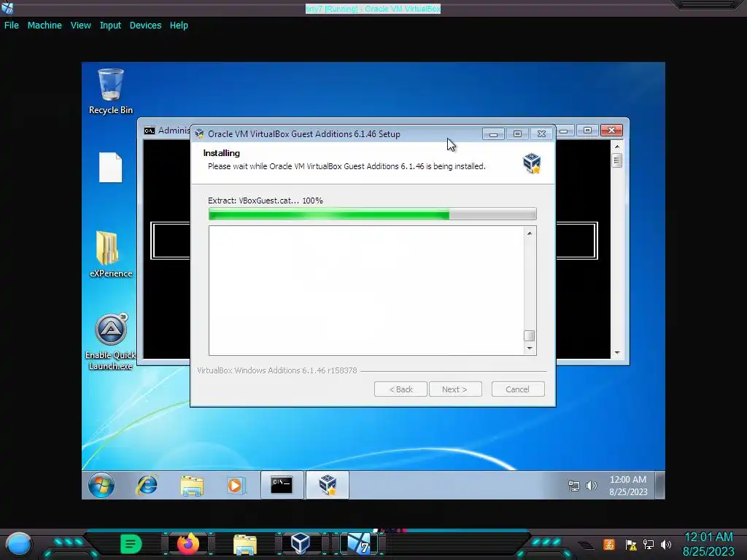
Task: Open the File menu in VirtualBox
Action: (12, 26)
